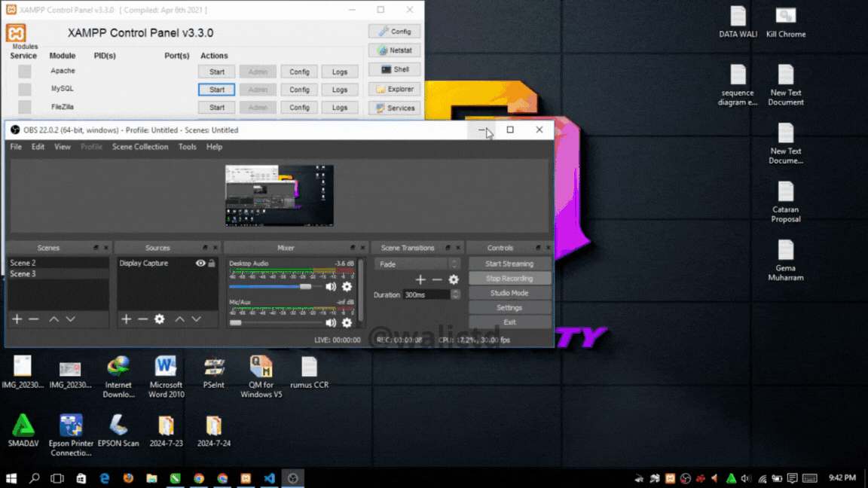Toggle Display Capture visibility eye
868x488 pixels.
200,264
